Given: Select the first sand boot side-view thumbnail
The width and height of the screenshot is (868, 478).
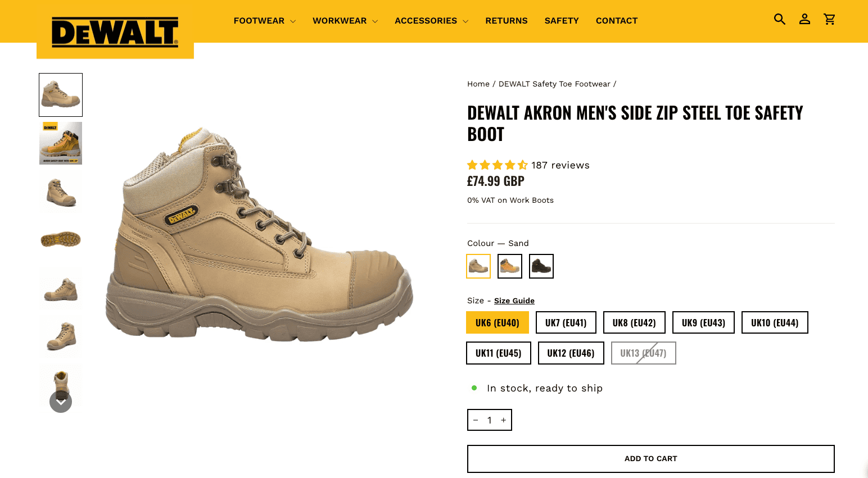Looking at the screenshot, I should (61, 95).
